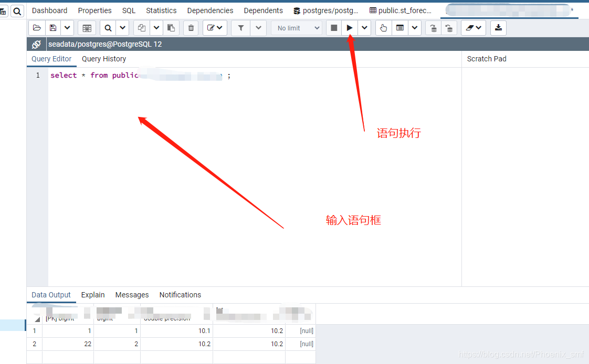Click the delete rows trash icon

191,28
